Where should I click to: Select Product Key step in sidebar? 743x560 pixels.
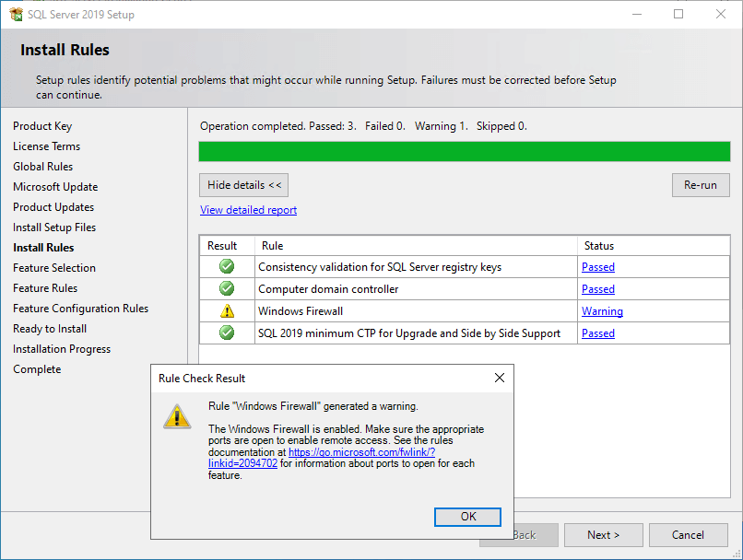[x=42, y=126]
